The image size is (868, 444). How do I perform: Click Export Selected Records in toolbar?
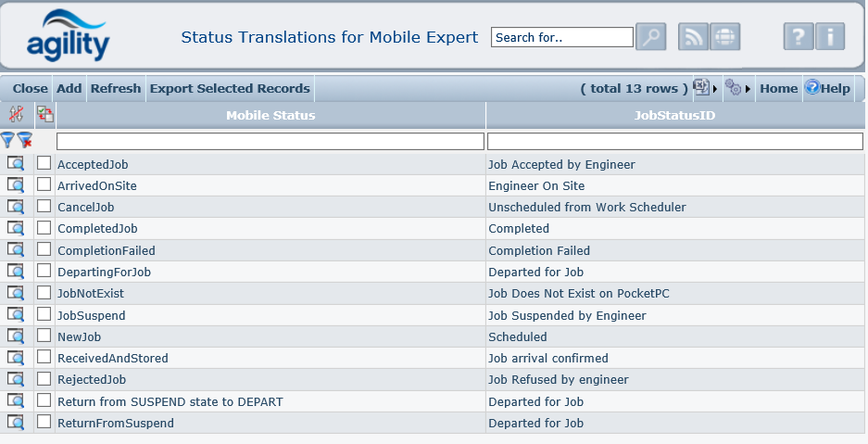click(x=230, y=88)
